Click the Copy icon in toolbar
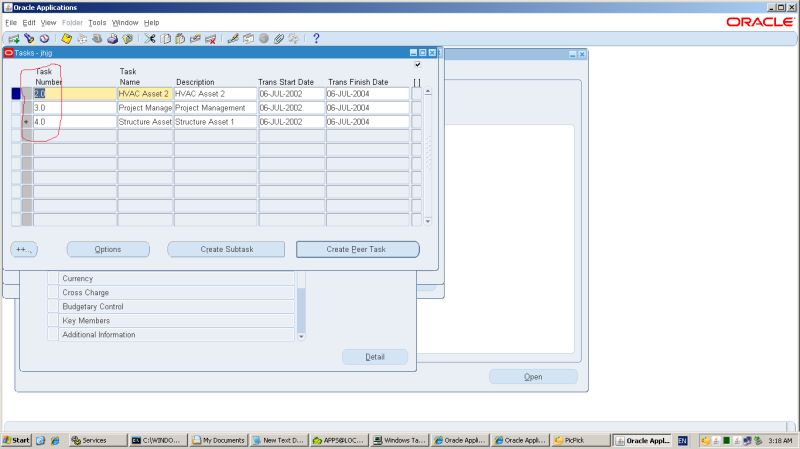 point(165,39)
